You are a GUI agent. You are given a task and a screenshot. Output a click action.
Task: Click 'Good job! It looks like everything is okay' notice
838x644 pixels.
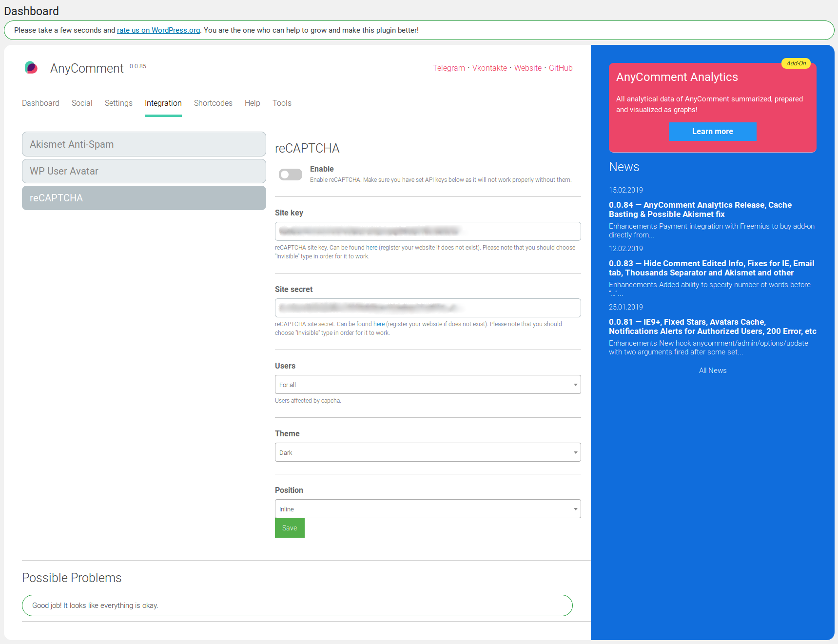click(x=297, y=605)
